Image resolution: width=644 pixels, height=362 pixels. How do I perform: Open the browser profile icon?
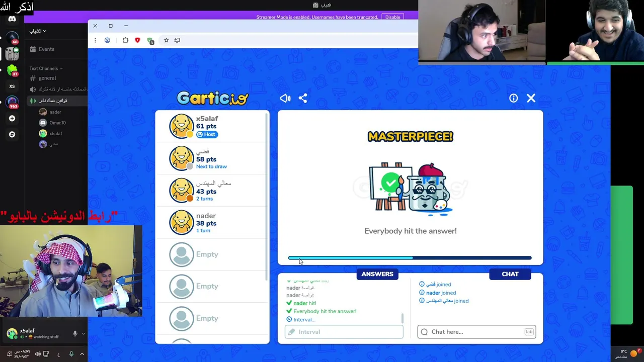[107, 40]
